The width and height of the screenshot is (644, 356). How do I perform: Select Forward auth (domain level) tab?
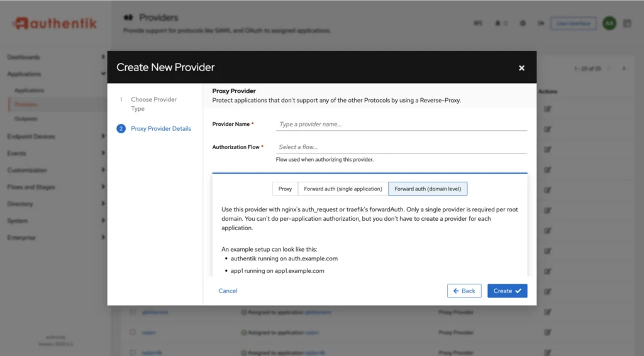click(428, 189)
